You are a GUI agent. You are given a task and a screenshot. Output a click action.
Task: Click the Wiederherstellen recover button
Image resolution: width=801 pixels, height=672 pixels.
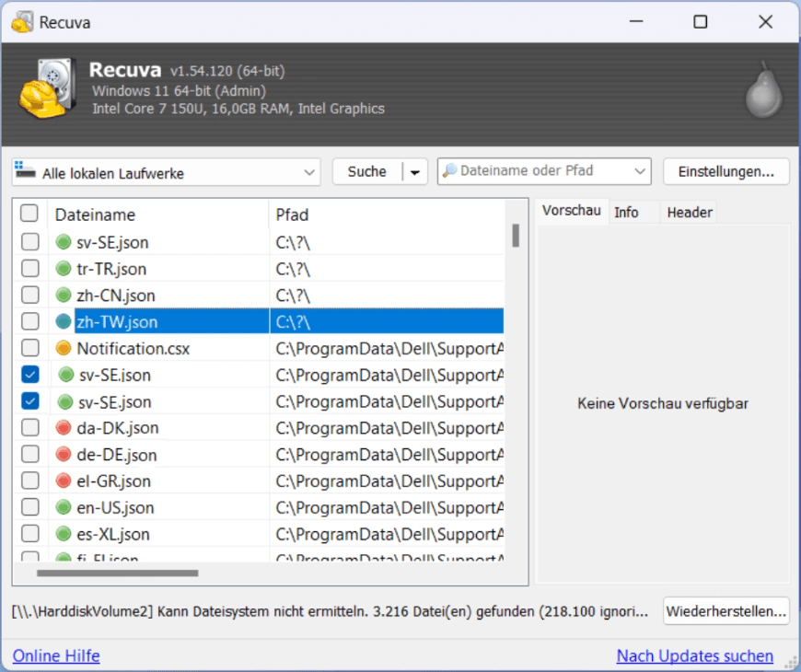point(726,611)
